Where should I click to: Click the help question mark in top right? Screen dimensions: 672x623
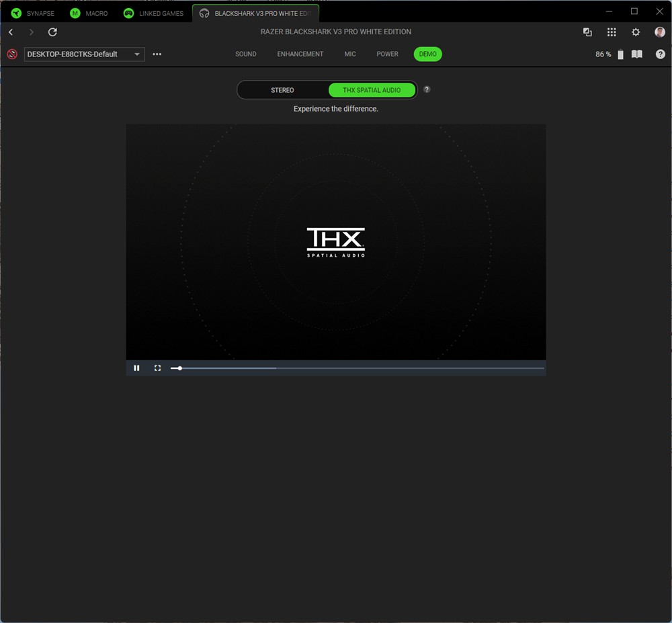pos(661,54)
